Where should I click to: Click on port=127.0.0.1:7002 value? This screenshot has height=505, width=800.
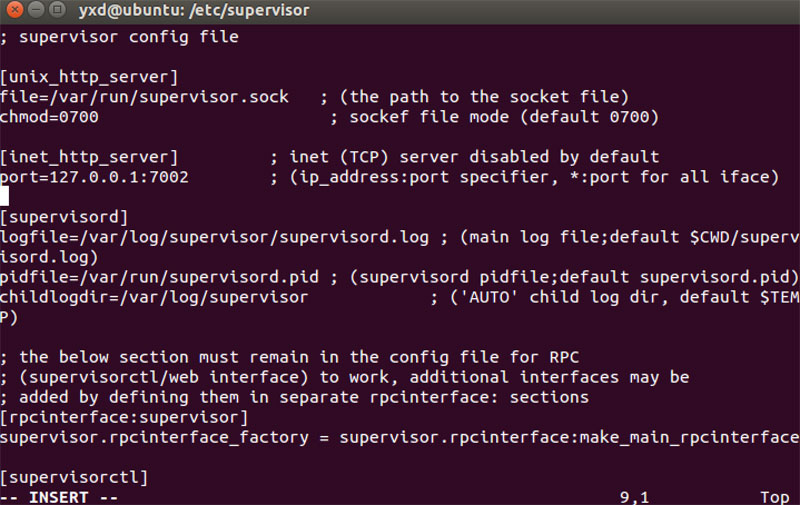coord(94,177)
